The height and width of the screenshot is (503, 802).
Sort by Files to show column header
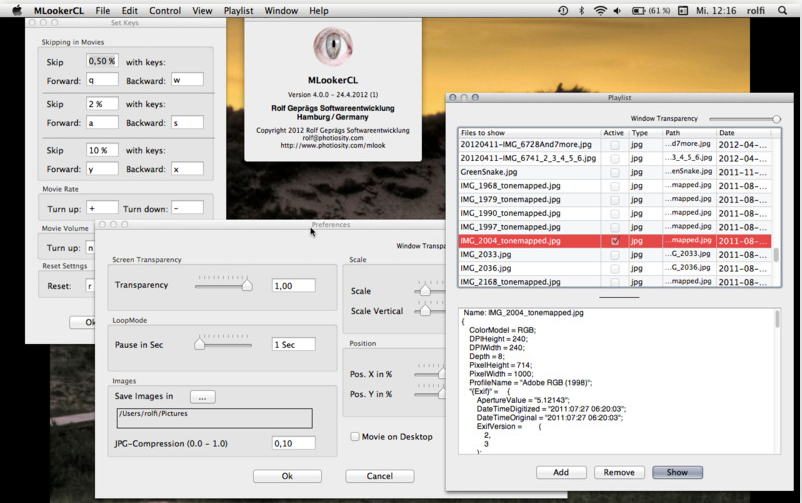[x=529, y=133]
